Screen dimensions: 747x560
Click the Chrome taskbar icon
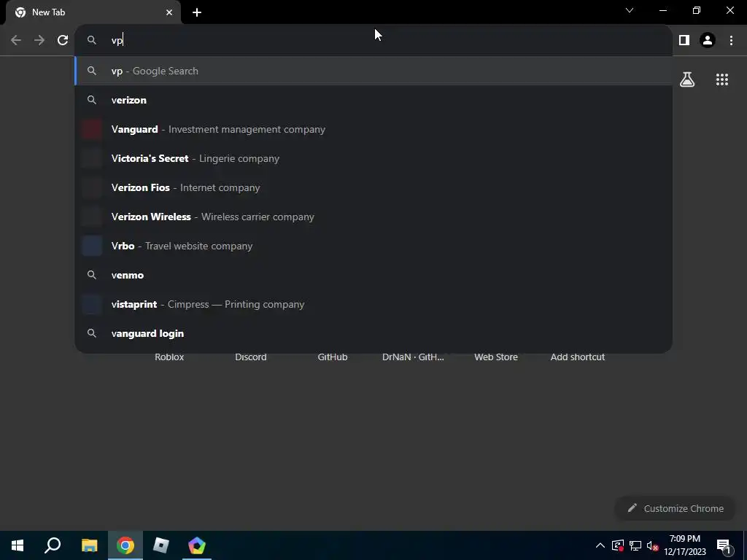coord(125,545)
